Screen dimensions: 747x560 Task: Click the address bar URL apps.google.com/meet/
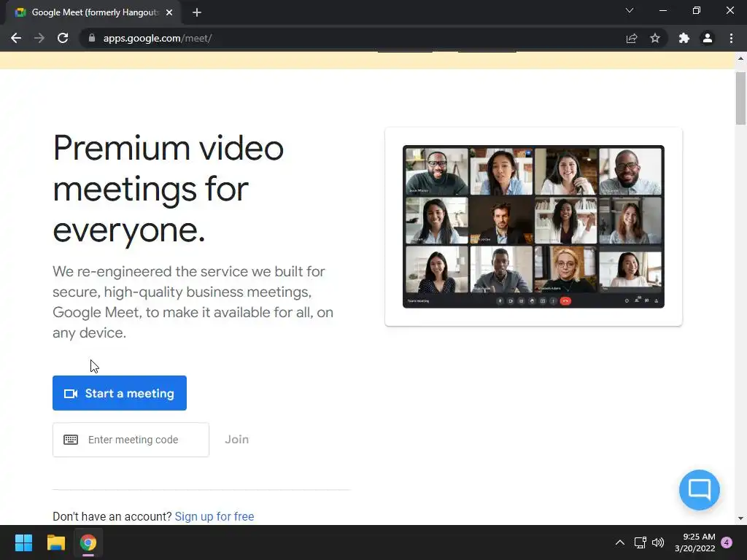click(x=158, y=38)
